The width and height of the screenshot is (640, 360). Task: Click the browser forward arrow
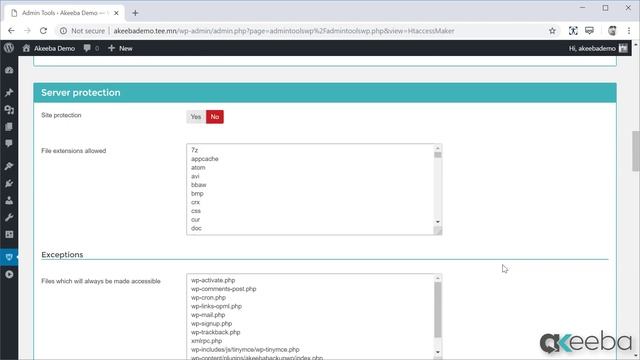click(27, 31)
